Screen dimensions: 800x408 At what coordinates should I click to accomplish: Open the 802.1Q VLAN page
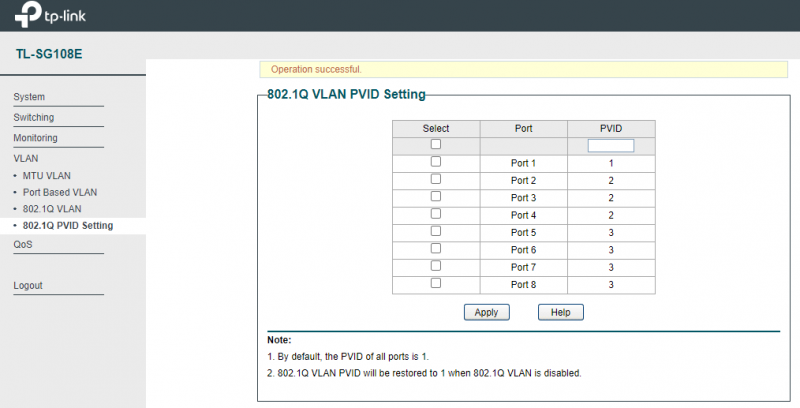[x=52, y=209]
